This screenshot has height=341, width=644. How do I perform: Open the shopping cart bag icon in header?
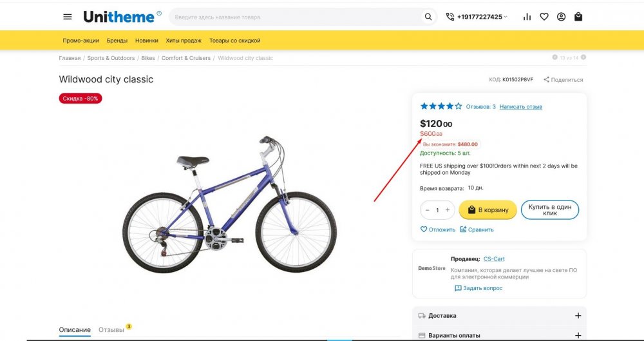pyautogui.click(x=578, y=17)
